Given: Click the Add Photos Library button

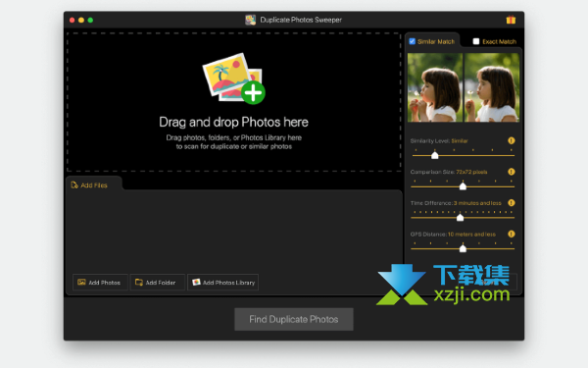Looking at the screenshot, I should pyautogui.click(x=222, y=282).
